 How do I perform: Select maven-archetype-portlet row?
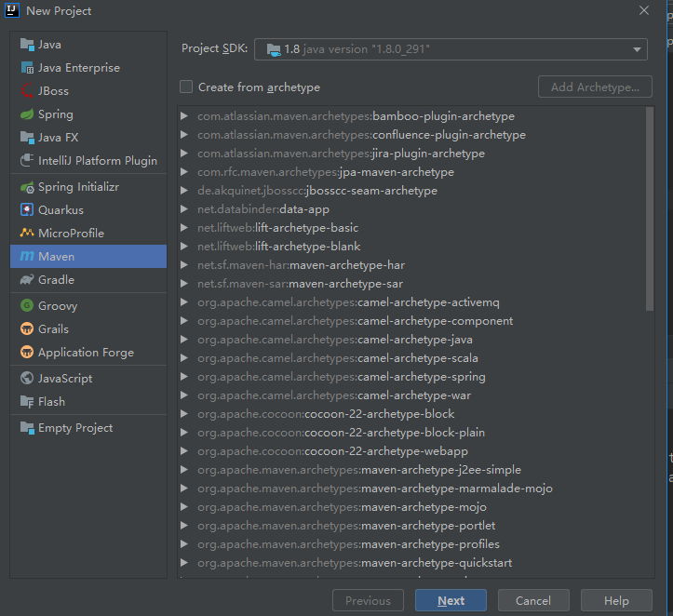tap(412, 526)
